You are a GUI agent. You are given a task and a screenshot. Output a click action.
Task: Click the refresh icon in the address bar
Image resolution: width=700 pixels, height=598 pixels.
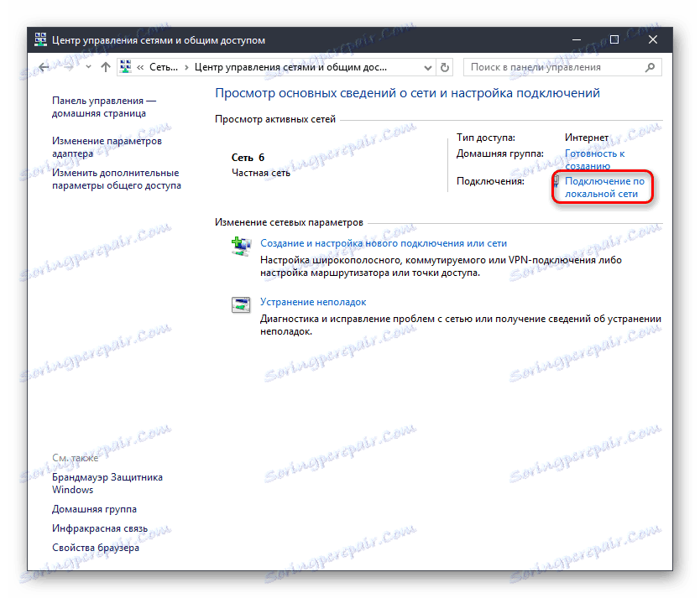pyautogui.click(x=445, y=66)
